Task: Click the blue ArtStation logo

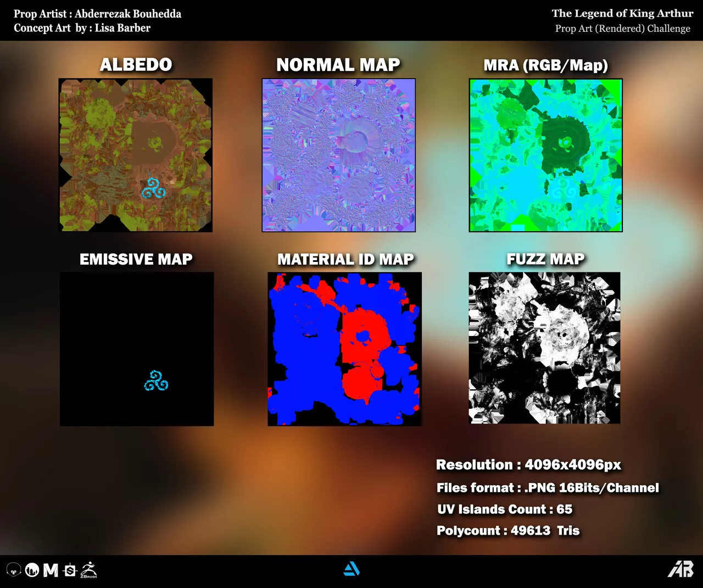Action: [x=351, y=569]
